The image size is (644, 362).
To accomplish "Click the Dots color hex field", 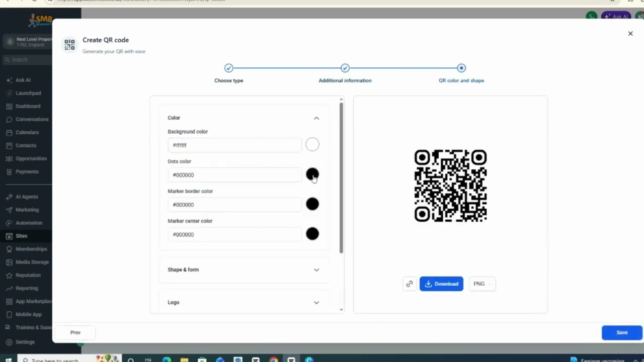I will (x=234, y=175).
